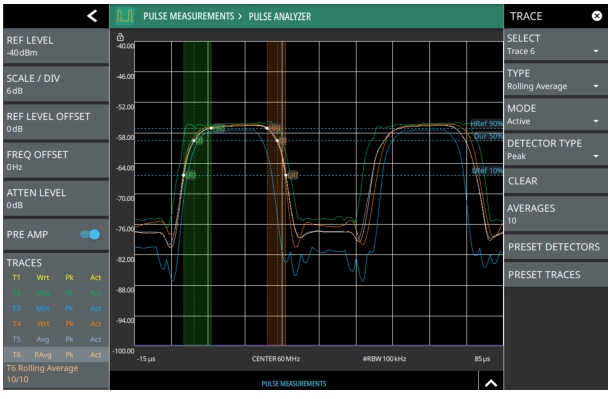The image size is (610, 399).
Task: Open the Detector Type Peak dropdown
Action: [556, 150]
